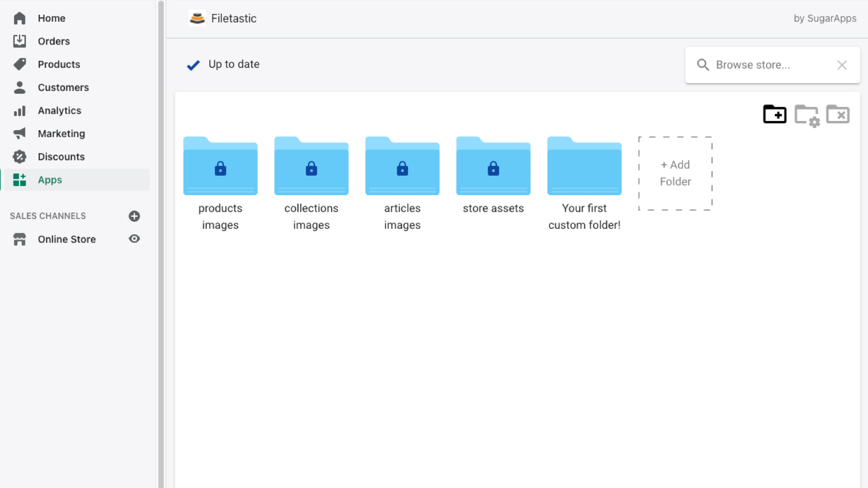Open the folder settings icon
The image size is (868, 488).
[806, 114]
